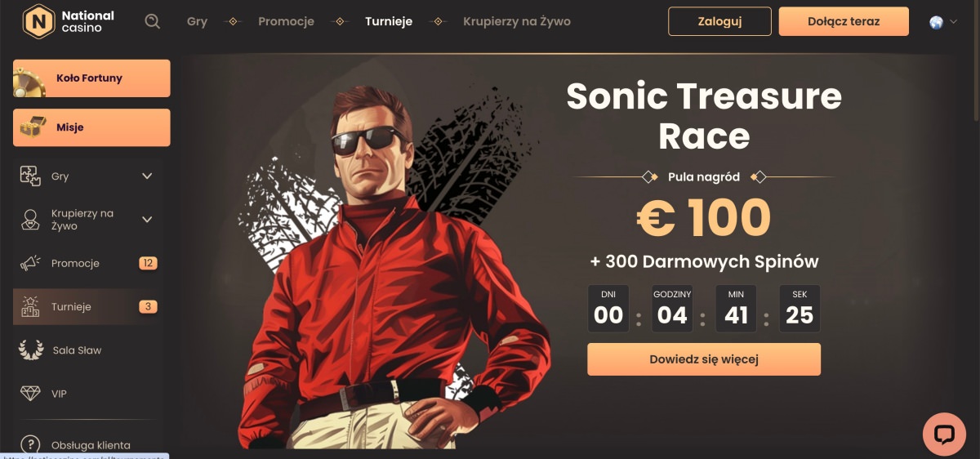Click the globe language icon
Screen dimensions: 980x459
[936, 22]
